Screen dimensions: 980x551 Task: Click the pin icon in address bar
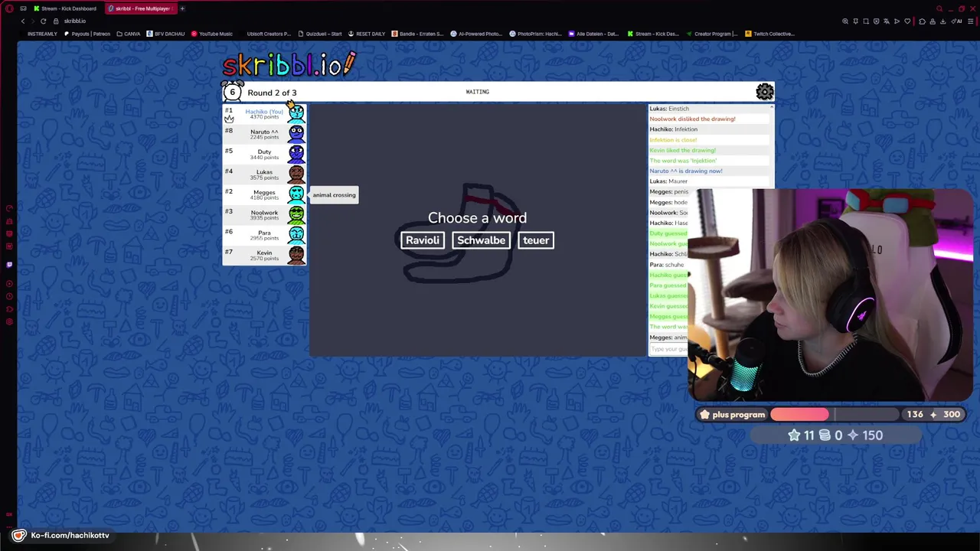point(855,21)
